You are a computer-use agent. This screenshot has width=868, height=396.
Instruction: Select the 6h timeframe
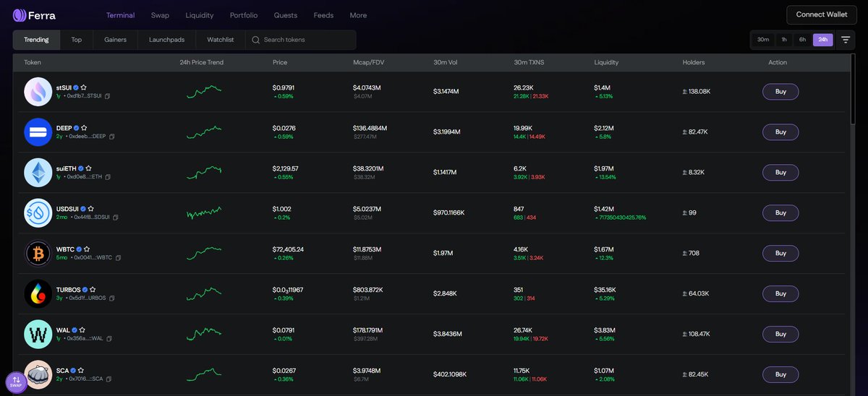(x=802, y=40)
